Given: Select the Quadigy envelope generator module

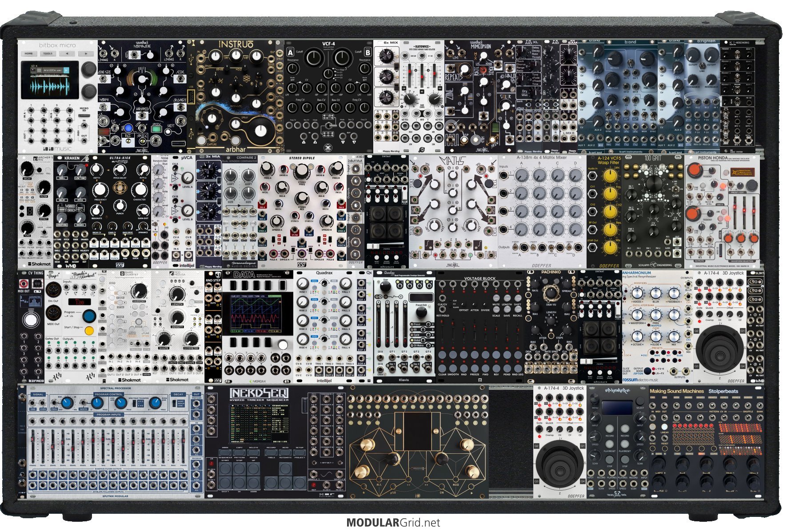Looking at the screenshot, I should [x=404, y=327].
